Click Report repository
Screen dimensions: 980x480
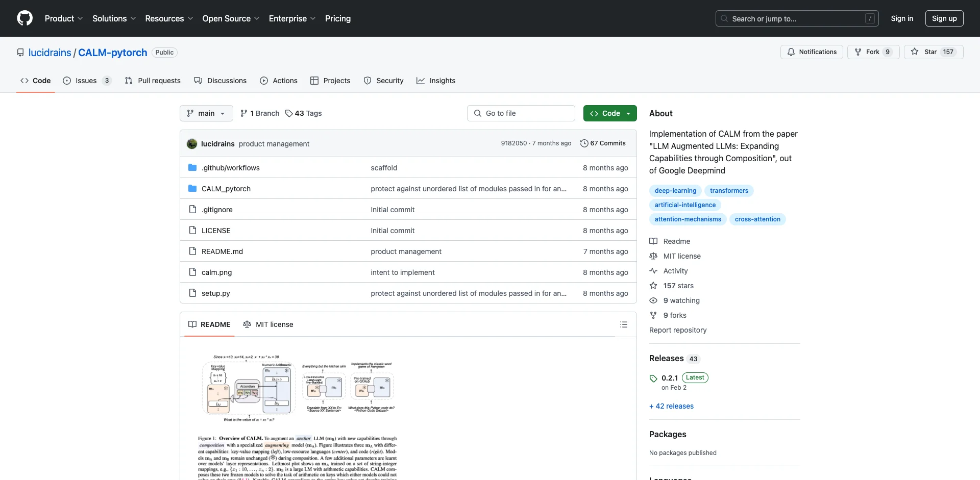(678, 330)
